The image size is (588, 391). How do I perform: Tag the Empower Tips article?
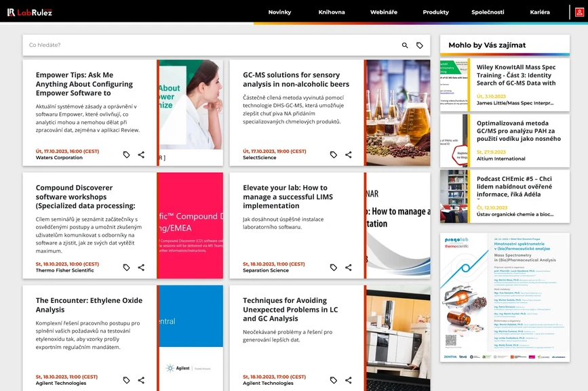coord(125,155)
